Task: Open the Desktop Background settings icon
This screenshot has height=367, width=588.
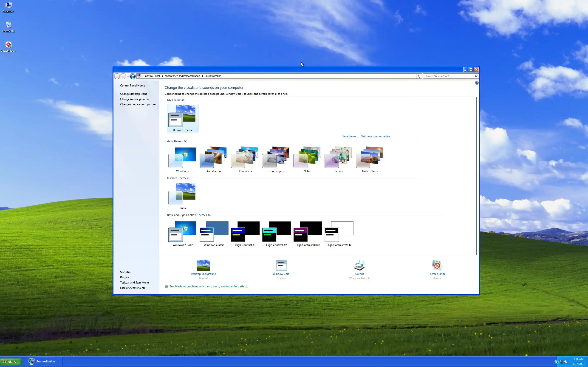Action: click(x=203, y=265)
